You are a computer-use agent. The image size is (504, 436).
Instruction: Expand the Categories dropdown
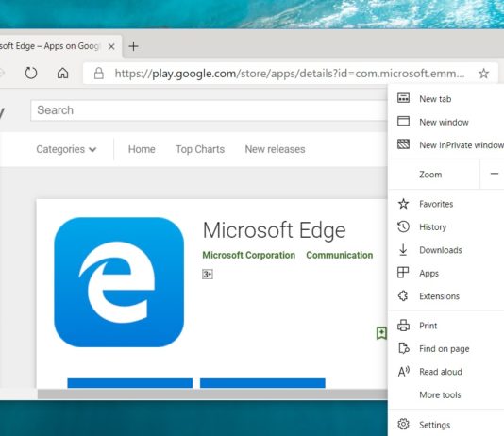tap(66, 149)
